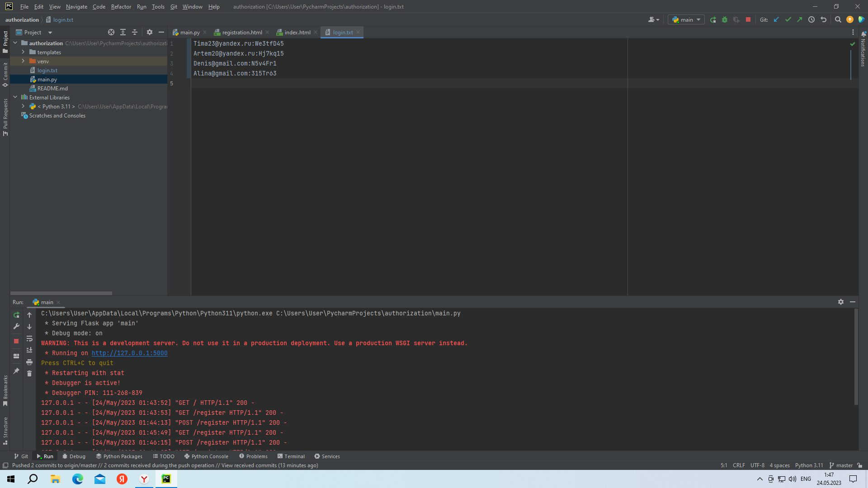The image size is (868, 488).
Task: Stop the running process with the red square
Action: click(x=748, y=20)
